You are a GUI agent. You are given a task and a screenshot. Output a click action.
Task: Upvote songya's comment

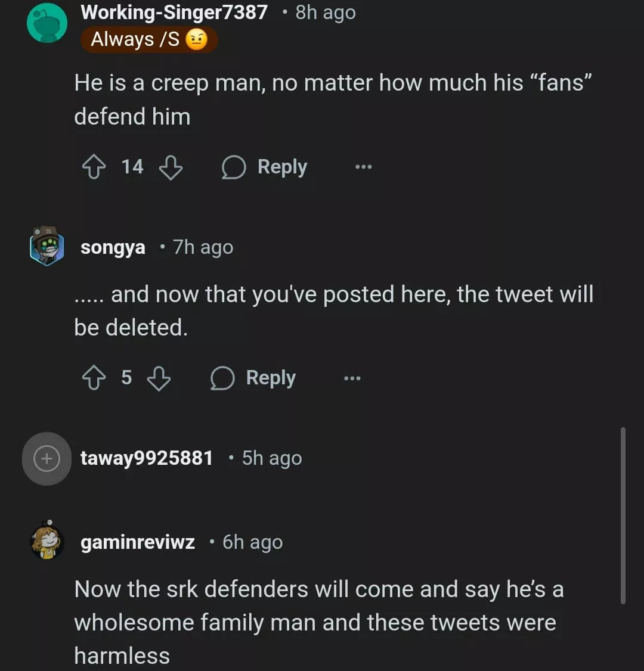click(93, 378)
